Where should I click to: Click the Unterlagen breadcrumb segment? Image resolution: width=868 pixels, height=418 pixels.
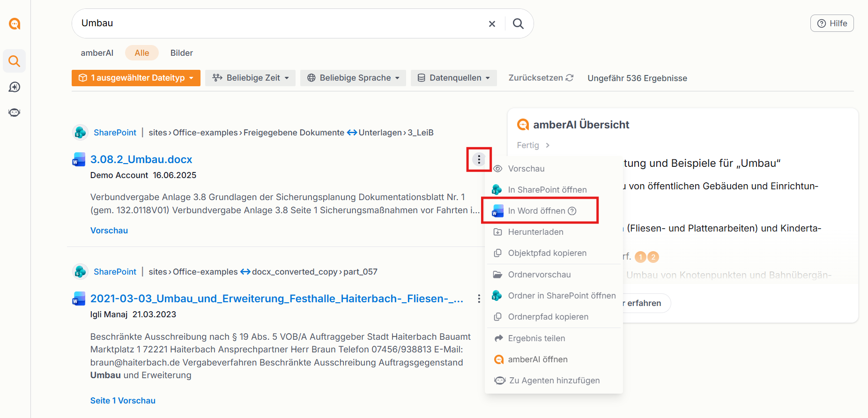(379, 133)
